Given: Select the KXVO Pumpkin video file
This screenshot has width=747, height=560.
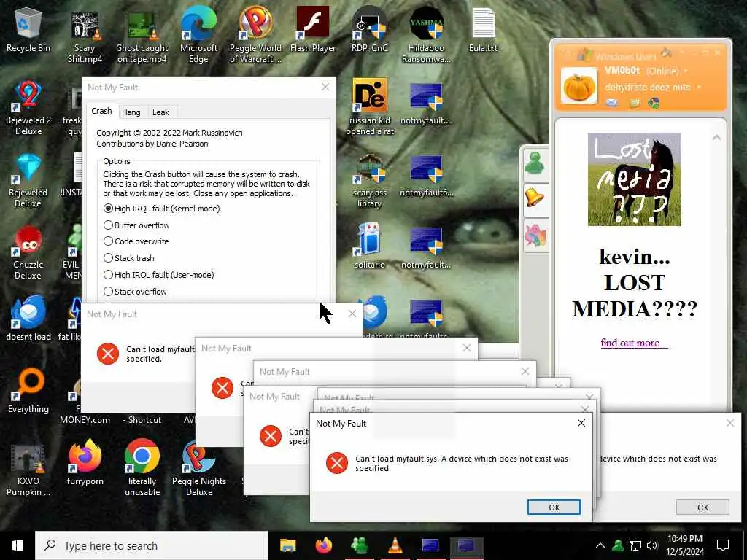Looking at the screenshot, I should [x=28, y=470].
